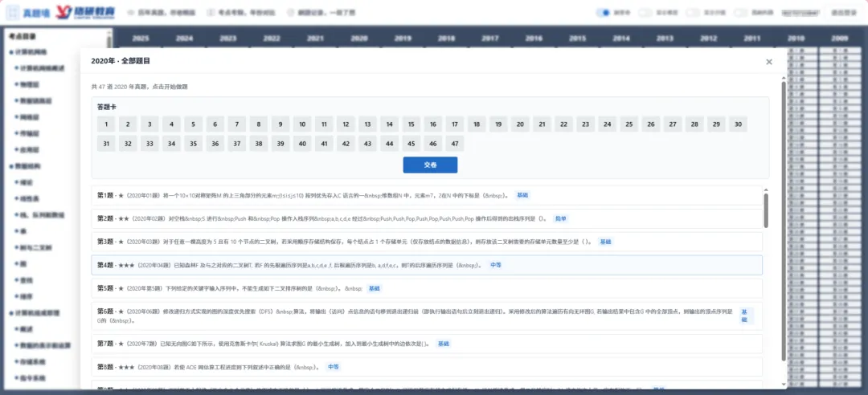
Task: Toggle the 显示分值 switch
Action: click(693, 12)
